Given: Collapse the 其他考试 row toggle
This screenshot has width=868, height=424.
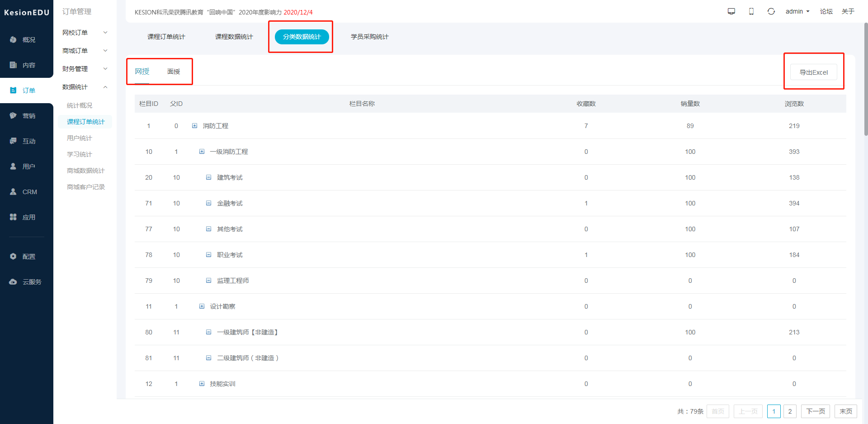Looking at the screenshot, I should 208,229.
